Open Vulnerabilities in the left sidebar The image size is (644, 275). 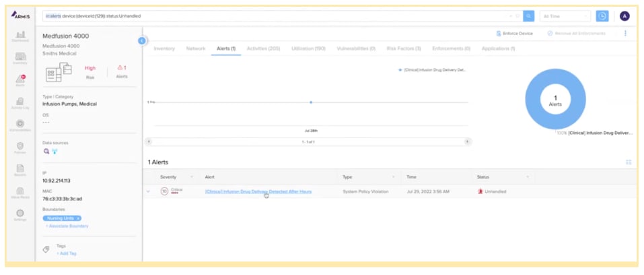click(x=20, y=125)
